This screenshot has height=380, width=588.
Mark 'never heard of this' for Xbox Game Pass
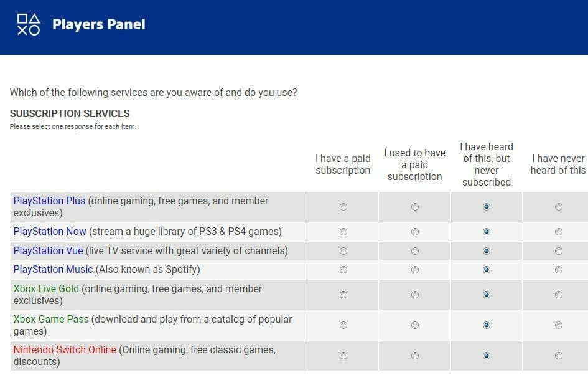pyautogui.click(x=559, y=325)
